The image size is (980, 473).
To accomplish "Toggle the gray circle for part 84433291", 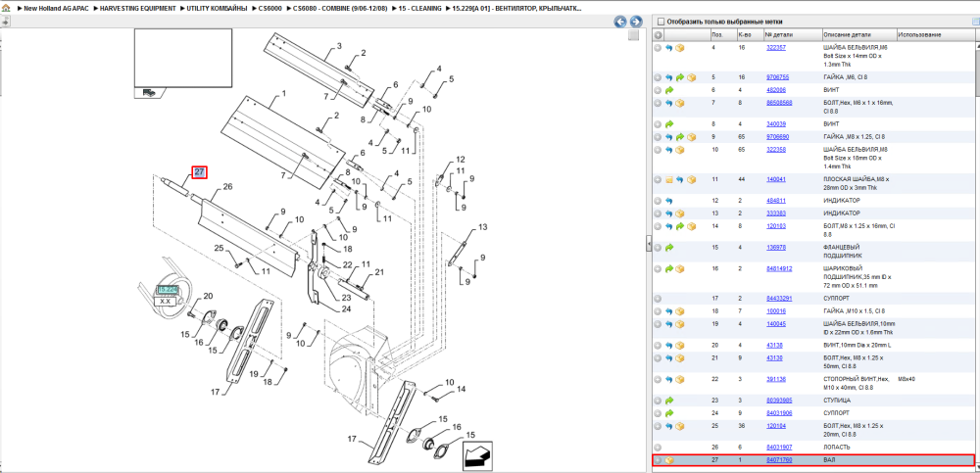I will coord(659,299).
